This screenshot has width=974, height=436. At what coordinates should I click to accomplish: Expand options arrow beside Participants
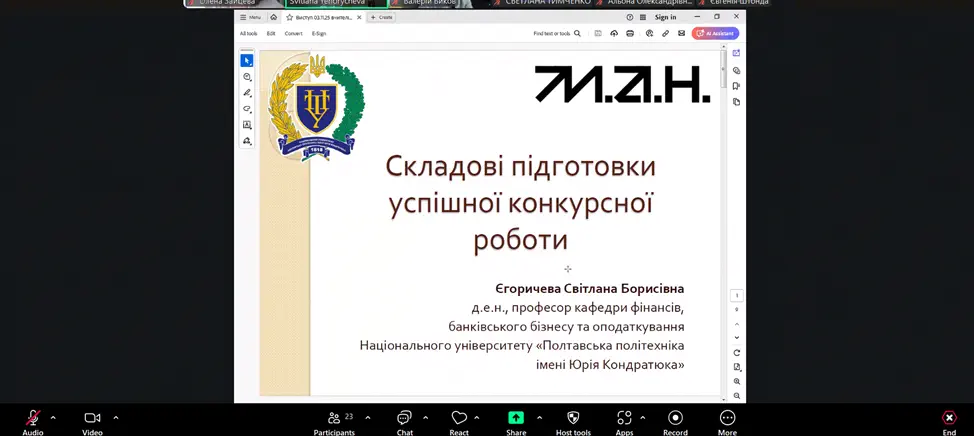(x=368, y=417)
